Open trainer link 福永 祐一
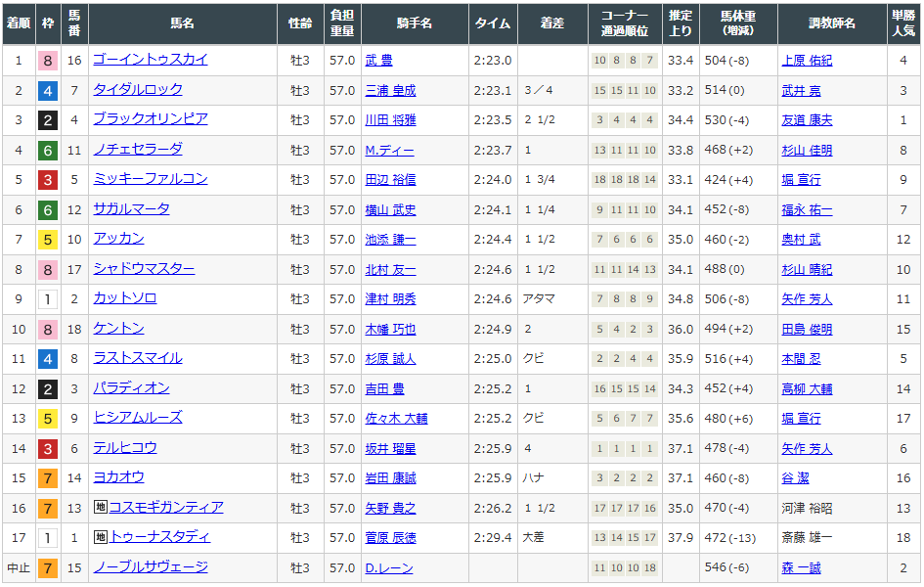Image resolution: width=924 pixels, height=587 pixels. point(807,210)
